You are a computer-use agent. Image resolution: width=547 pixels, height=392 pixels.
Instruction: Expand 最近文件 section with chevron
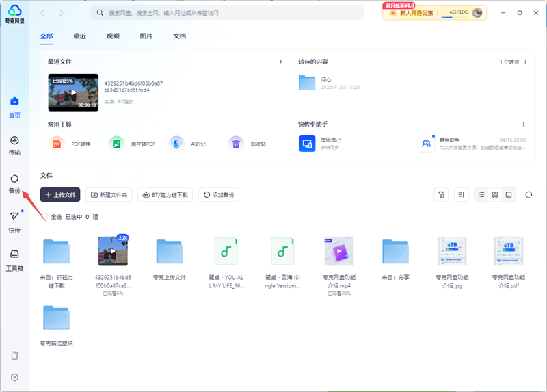pyautogui.click(x=280, y=62)
